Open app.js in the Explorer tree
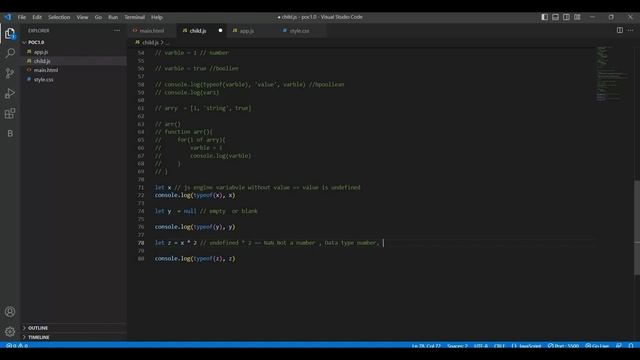Image resolution: width=640 pixels, height=360 pixels. point(73,52)
